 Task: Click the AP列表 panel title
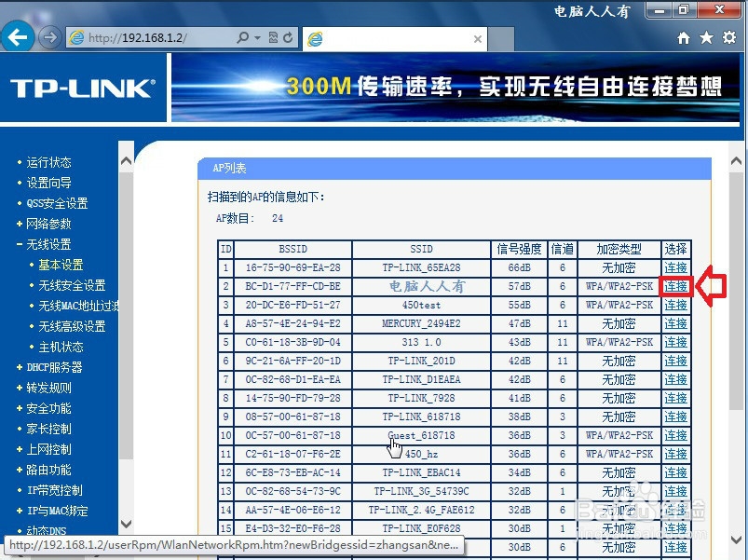(x=229, y=168)
